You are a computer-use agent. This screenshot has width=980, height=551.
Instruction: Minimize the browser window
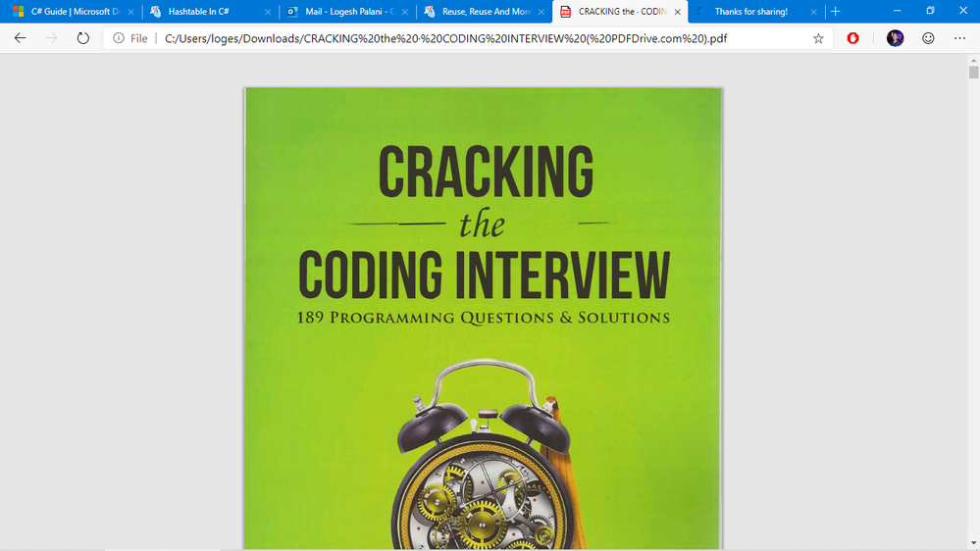point(897,11)
